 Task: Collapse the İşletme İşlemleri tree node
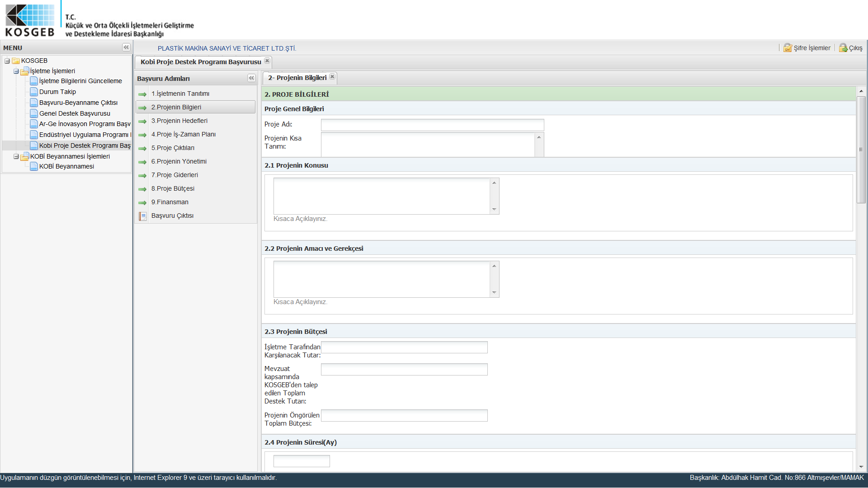[x=16, y=71]
